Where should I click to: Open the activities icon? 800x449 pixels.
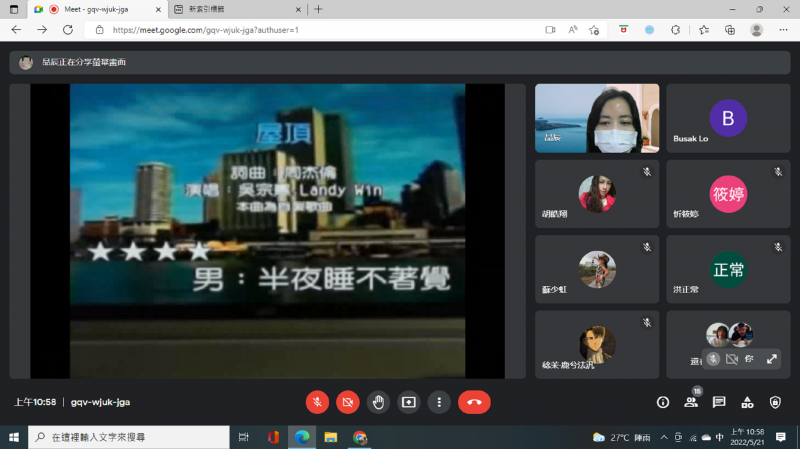[747, 402]
